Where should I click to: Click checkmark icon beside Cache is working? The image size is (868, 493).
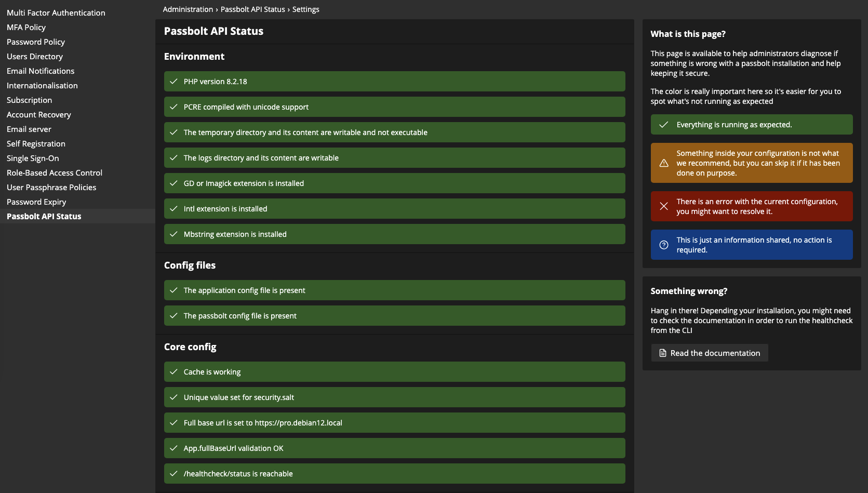(173, 372)
